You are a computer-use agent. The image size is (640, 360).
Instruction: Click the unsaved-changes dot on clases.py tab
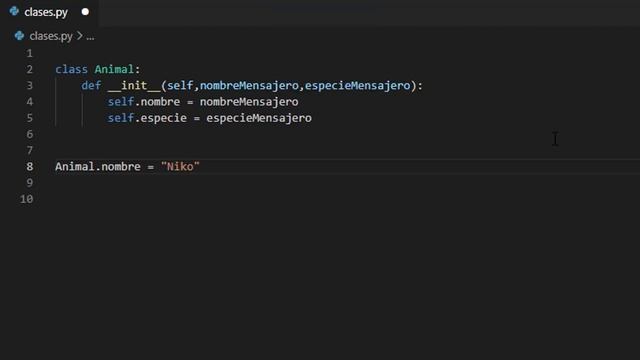point(85,12)
